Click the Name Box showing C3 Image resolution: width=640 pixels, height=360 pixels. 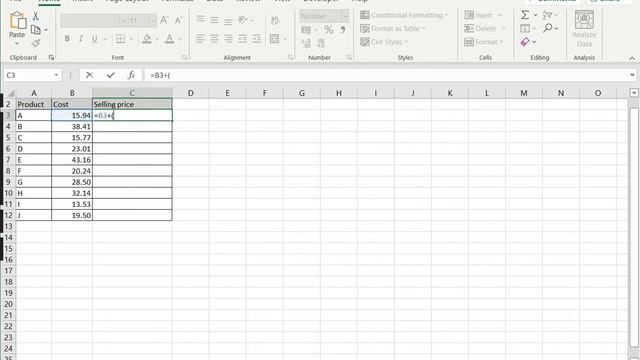[28, 75]
